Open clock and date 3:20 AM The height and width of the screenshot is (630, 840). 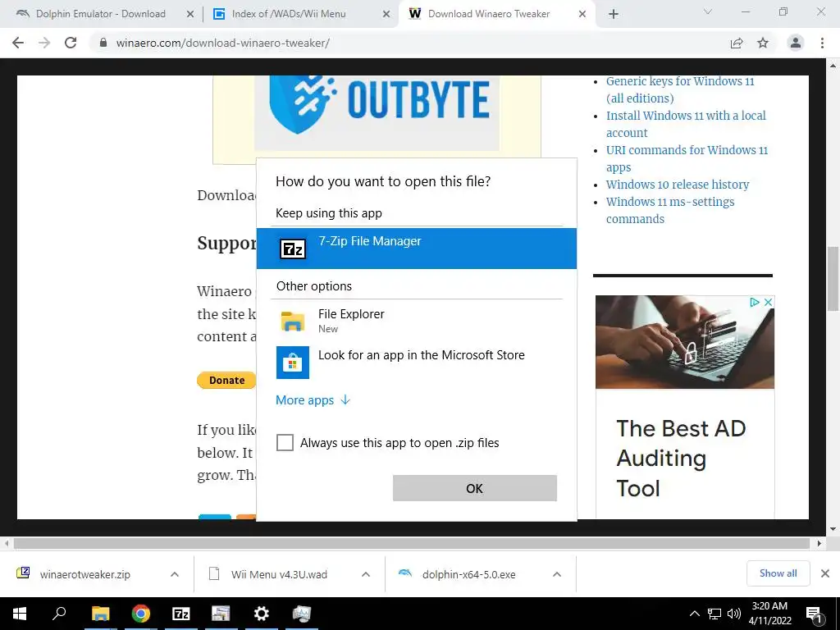[x=769, y=614]
